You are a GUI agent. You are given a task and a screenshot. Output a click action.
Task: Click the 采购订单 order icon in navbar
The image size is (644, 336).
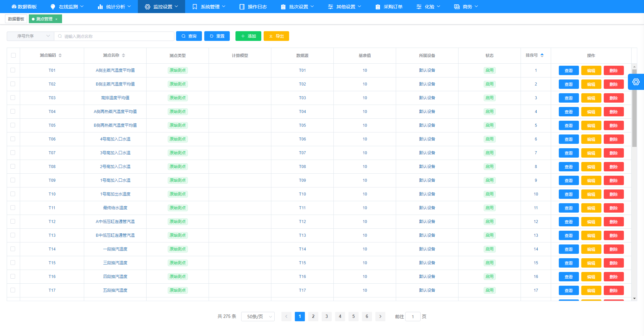(x=378, y=6)
